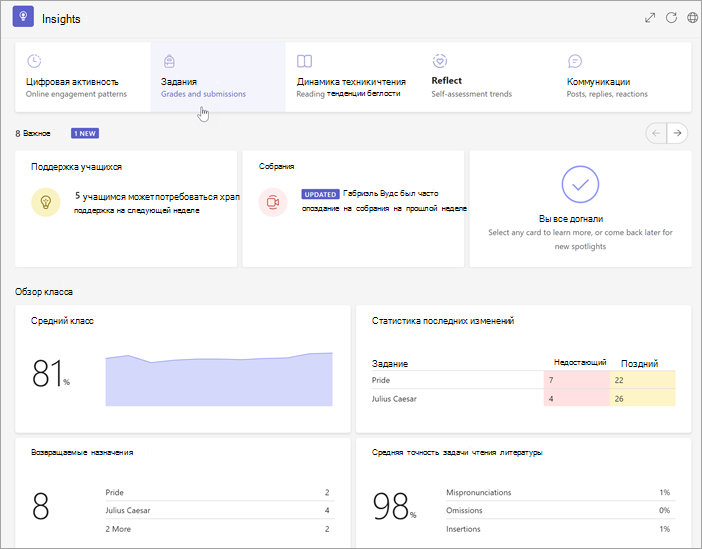Click the Reflect heart face icon

(440, 61)
